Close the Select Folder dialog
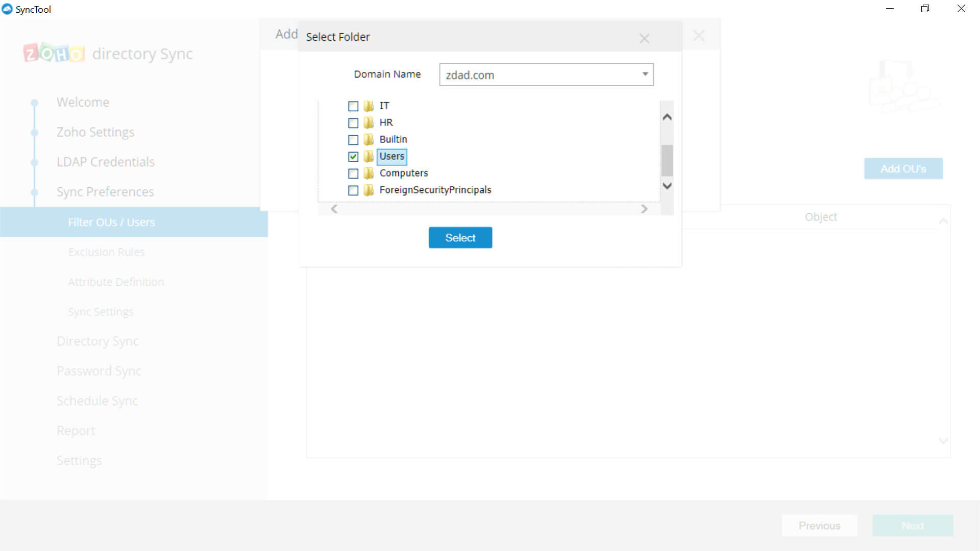The width and height of the screenshot is (980, 551). [644, 38]
